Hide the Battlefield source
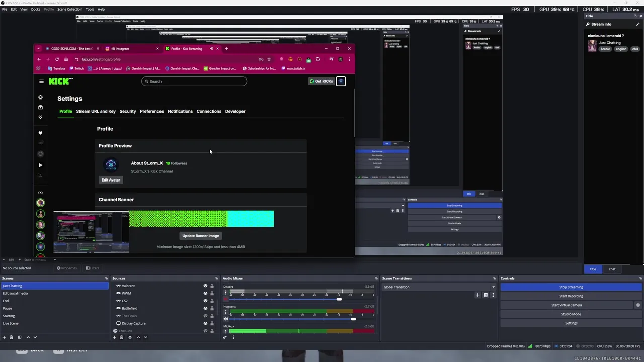644x362 pixels. (x=205, y=308)
